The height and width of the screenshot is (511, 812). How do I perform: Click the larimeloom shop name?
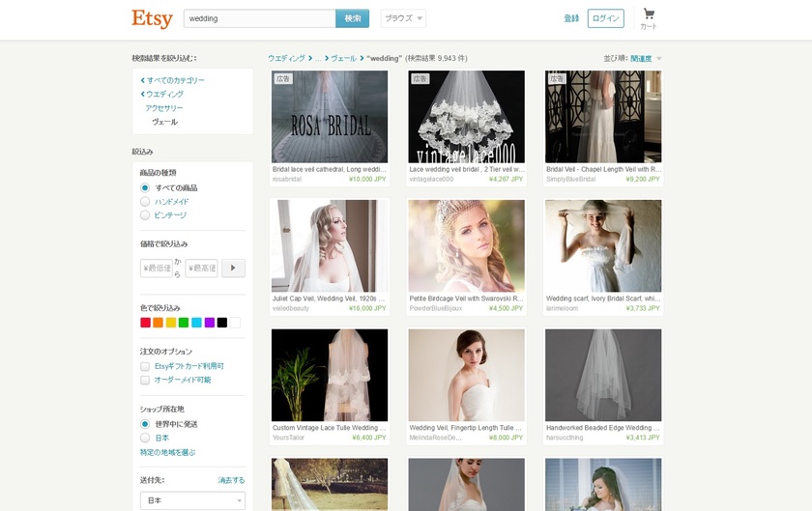pos(562,308)
